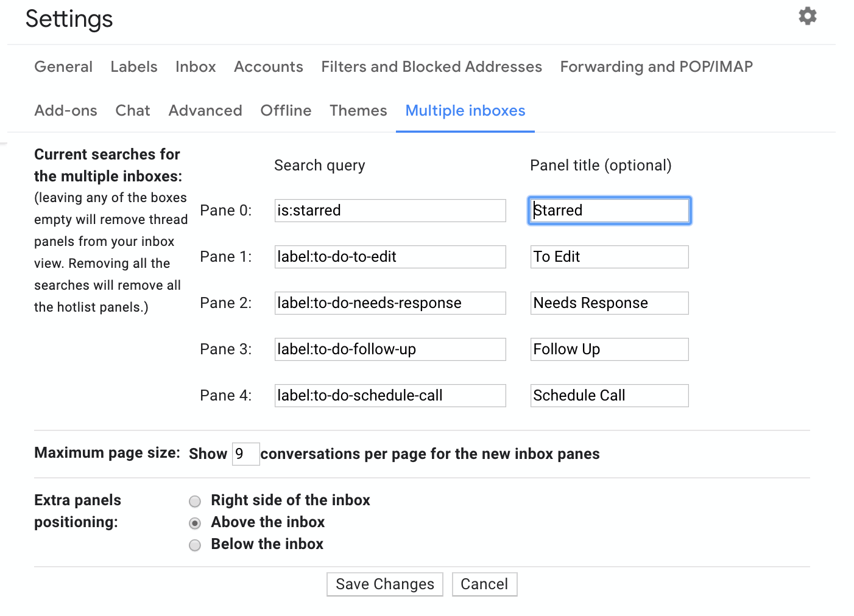The image size is (854, 616).
Task: Focus the To Edit panel title field
Action: pyautogui.click(x=610, y=257)
